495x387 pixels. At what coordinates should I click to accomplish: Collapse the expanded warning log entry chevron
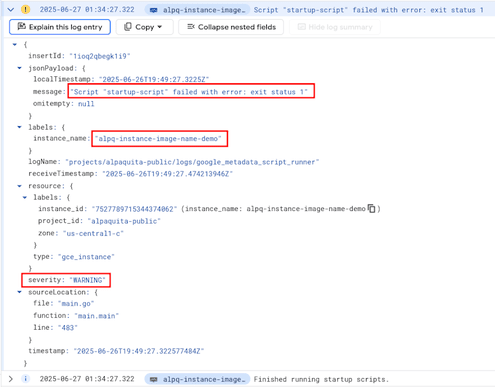[x=11, y=9]
